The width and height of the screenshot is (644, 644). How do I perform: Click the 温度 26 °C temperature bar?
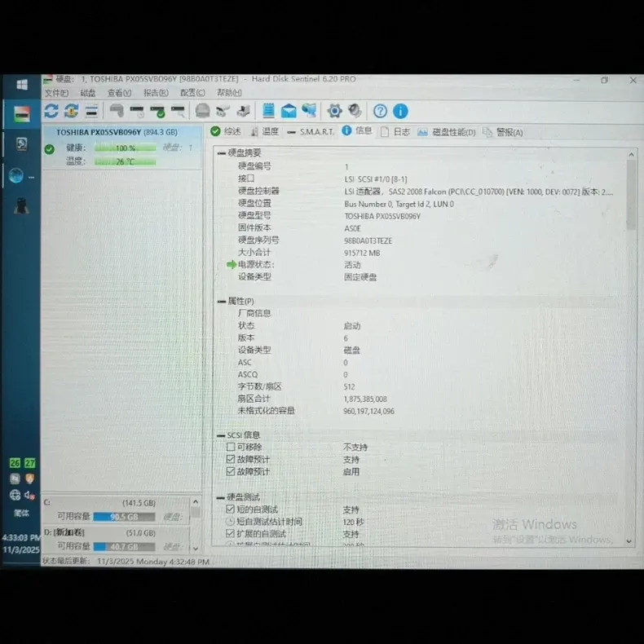126,162
